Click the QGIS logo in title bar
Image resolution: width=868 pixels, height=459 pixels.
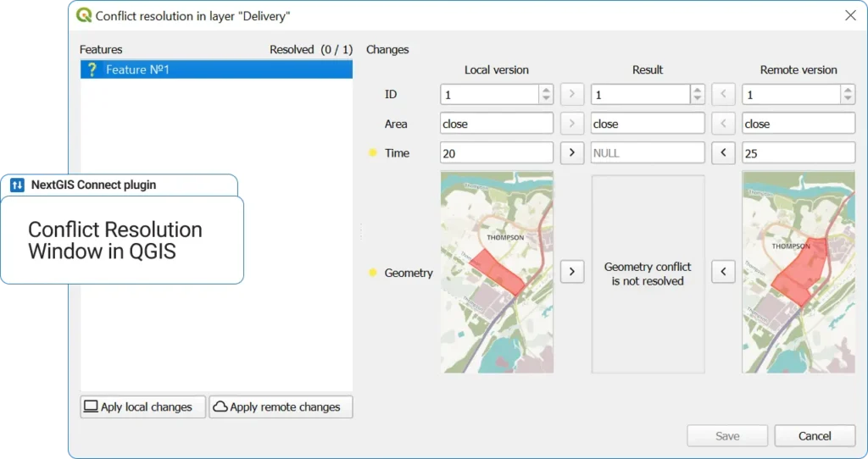click(84, 15)
